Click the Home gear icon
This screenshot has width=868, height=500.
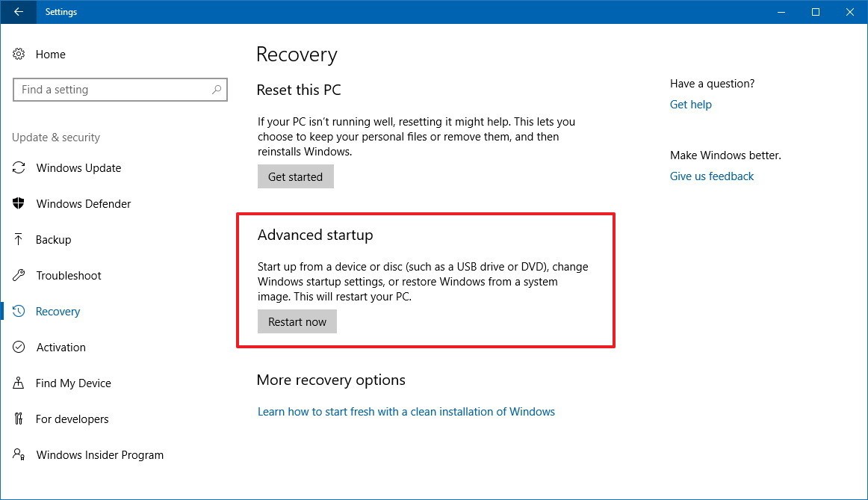point(19,54)
